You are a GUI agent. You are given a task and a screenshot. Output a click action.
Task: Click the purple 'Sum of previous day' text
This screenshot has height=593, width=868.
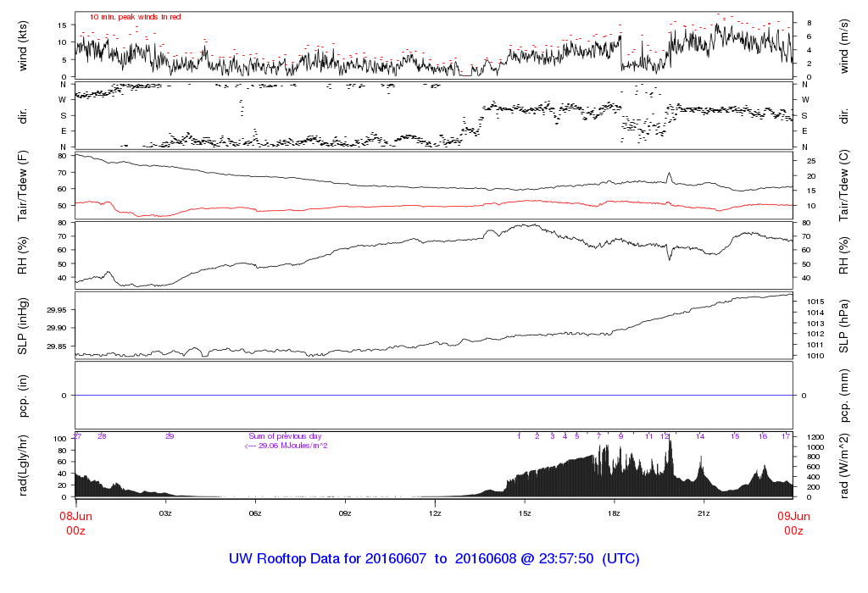click(285, 436)
